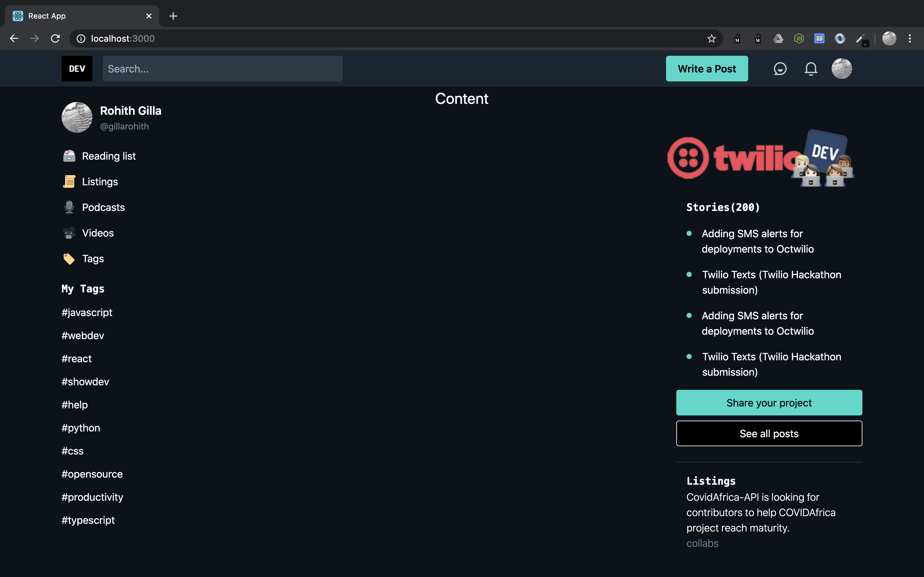Click the See all posts button
This screenshot has width=924, height=577.
pyautogui.click(x=769, y=433)
